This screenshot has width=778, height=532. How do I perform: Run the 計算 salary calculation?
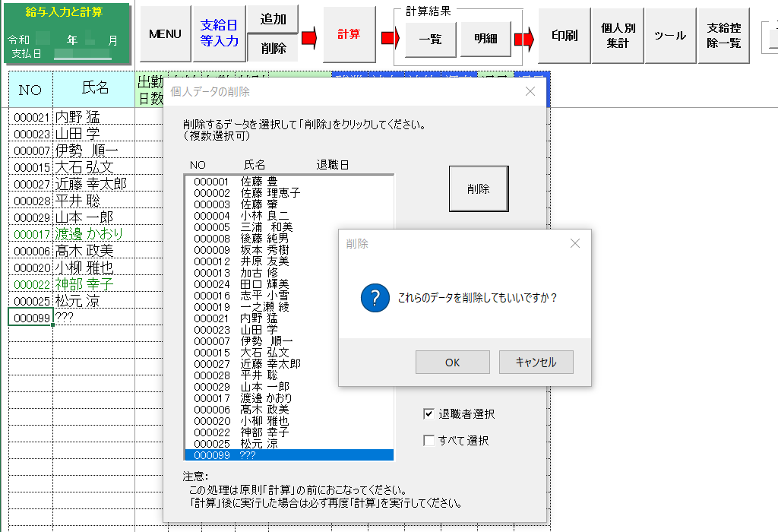click(349, 34)
